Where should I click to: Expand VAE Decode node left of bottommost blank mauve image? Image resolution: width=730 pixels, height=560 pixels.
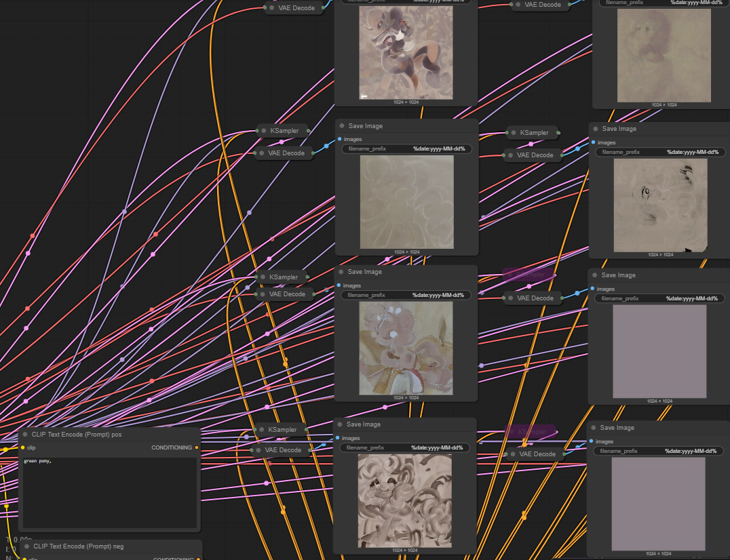pos(513,454)
